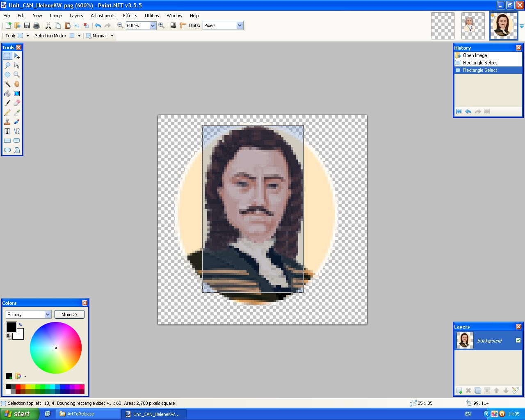Screen dimensions: 525x420
Task: Click the red swatch in the color palette
Action: pos(18,387)
